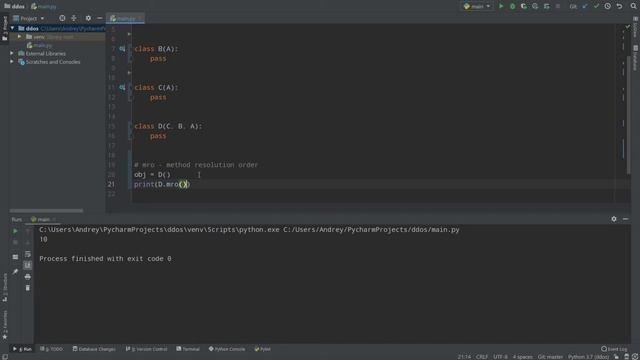The width and height of the screenshot is (640, 360).
Task: Open the Favorites side tool window
Action: click(5, 324)
